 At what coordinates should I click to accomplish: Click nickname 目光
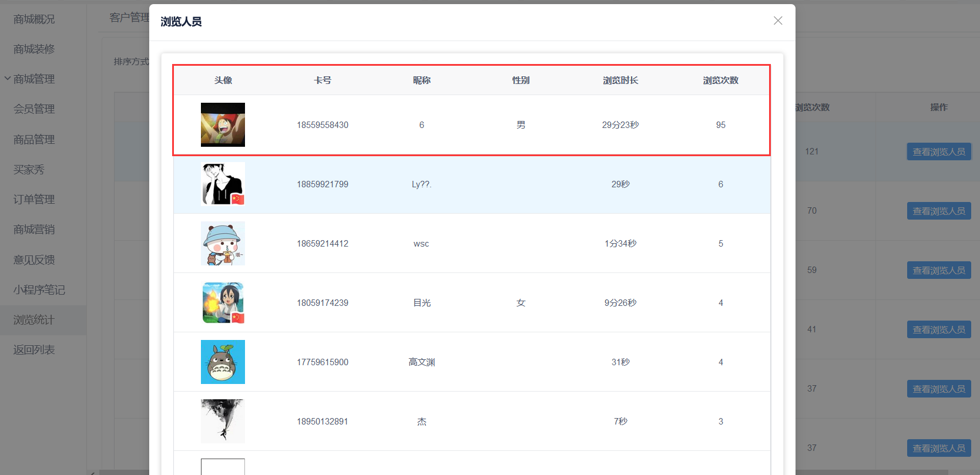422,303
